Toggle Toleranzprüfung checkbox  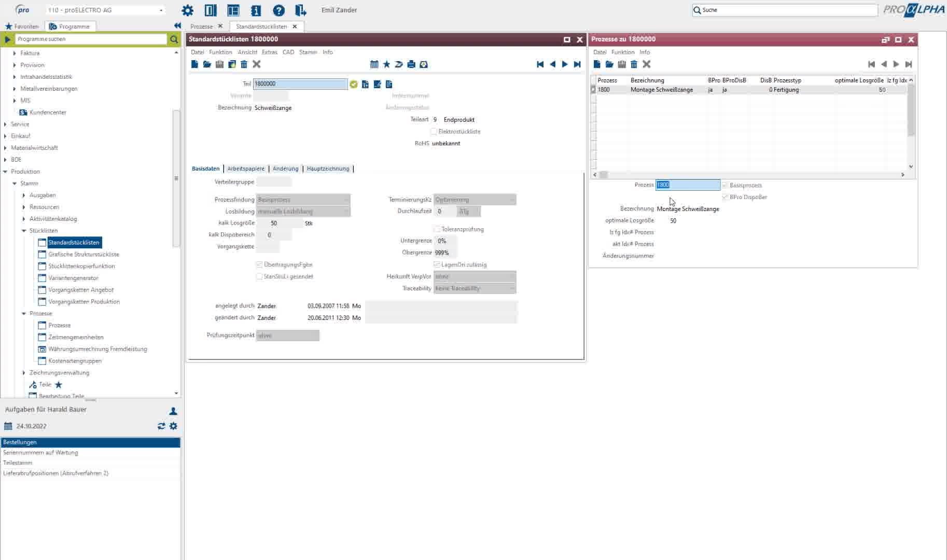coord(437,229)
